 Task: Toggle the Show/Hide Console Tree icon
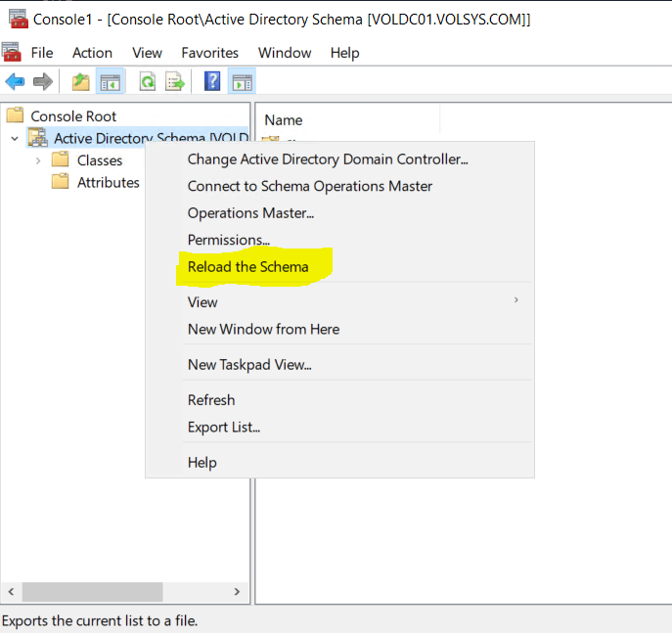(109, 82)
